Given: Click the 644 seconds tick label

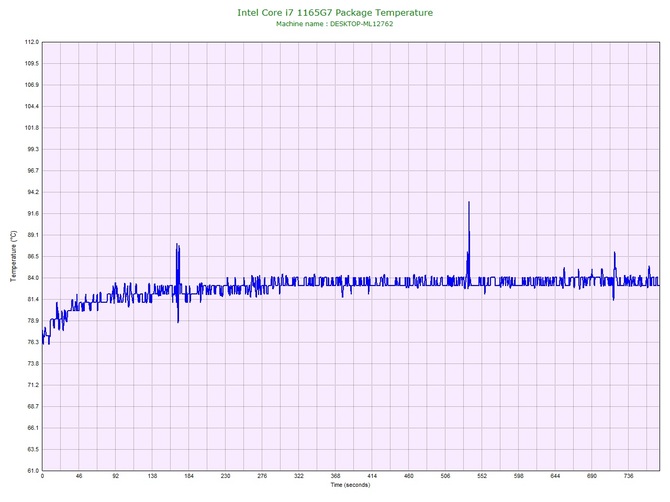Looking at the screenshot, I should click(x=555, y=476).
